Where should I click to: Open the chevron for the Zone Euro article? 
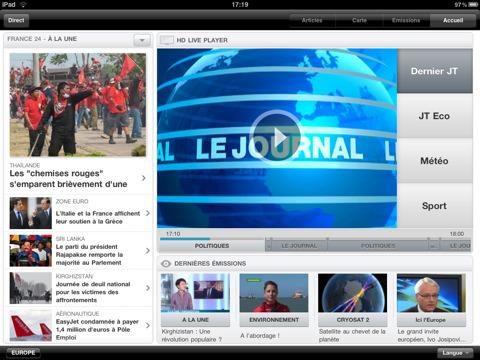pos(148,213)
